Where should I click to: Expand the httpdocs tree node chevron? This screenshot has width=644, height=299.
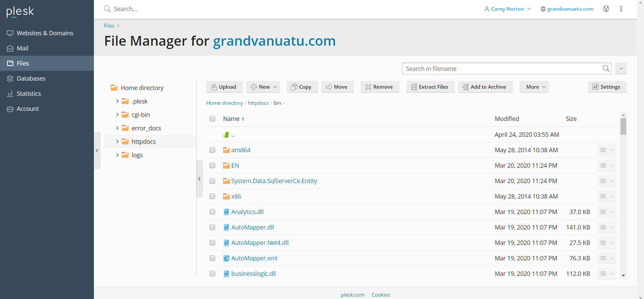[117, 141]
